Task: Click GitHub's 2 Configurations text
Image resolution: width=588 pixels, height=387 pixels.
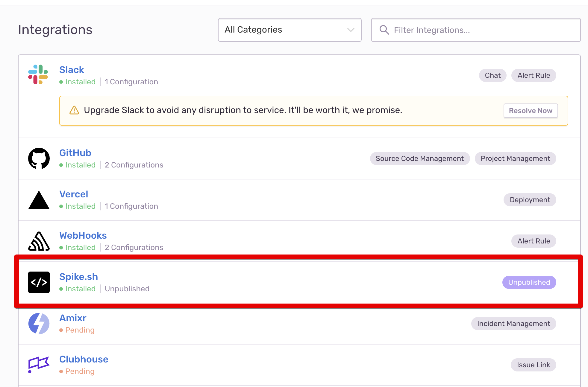Action: pyautogui.click(x=134, y=165)
